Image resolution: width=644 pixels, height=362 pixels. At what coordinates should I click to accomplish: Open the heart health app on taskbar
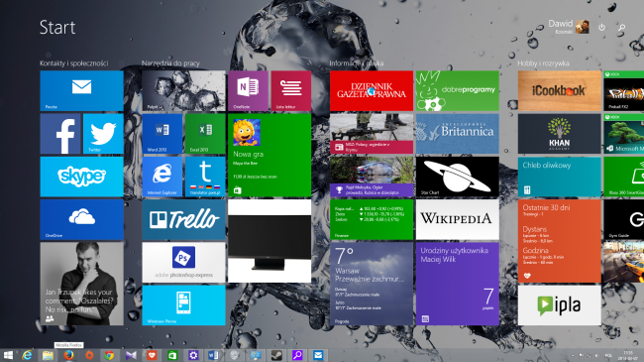pos(152,355)
